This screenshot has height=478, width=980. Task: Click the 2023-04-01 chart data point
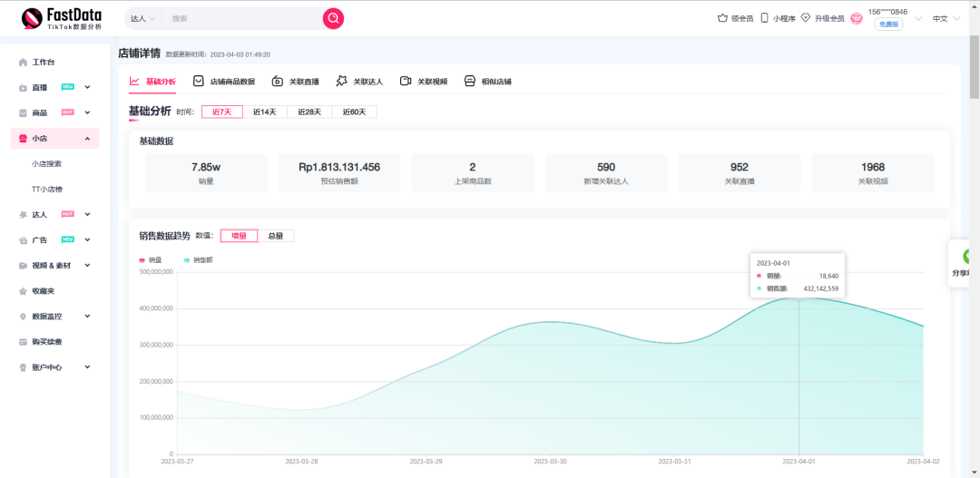(x=799, y=298)
